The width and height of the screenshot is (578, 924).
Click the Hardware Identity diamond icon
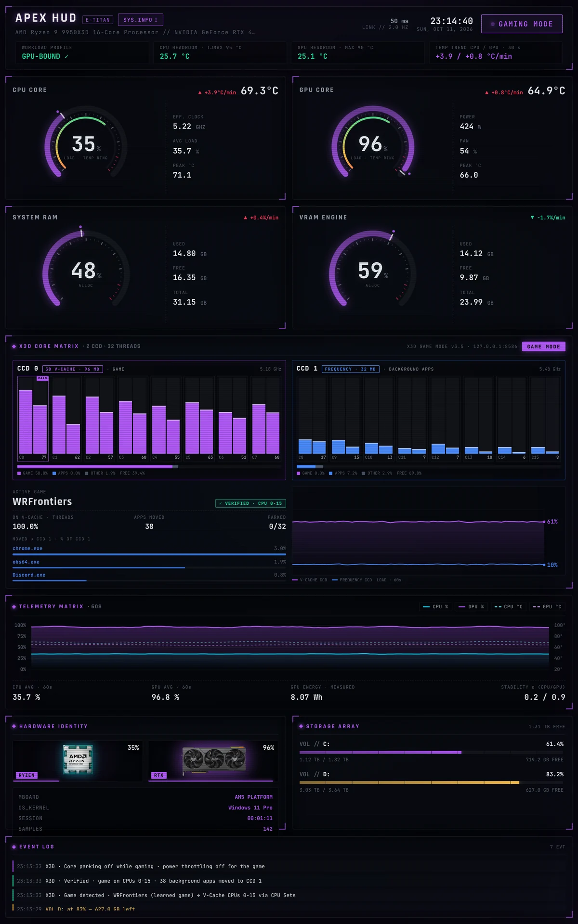[14, 726]
